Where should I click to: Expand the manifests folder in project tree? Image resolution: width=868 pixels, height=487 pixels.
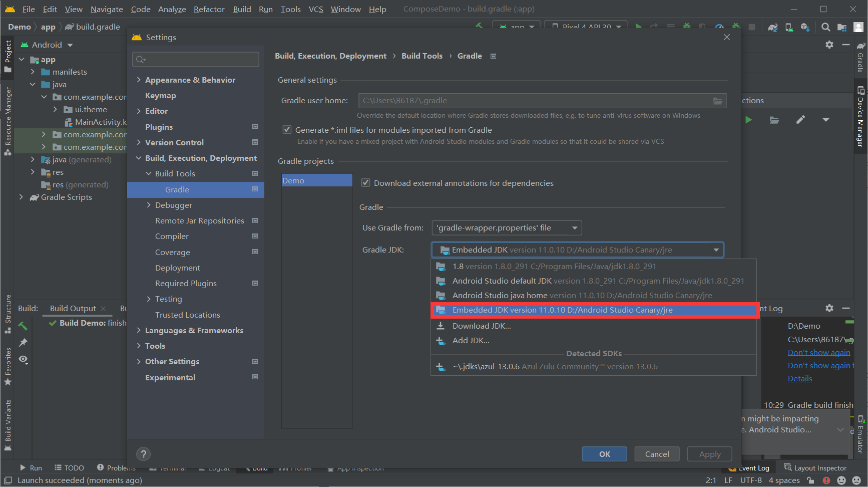click(x=33, y=72)
